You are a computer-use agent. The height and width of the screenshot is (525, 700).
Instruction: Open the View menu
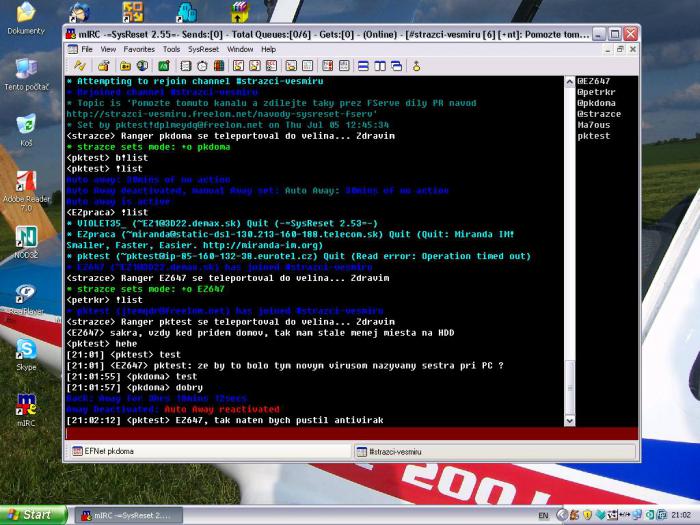click(x=108, y=49)
